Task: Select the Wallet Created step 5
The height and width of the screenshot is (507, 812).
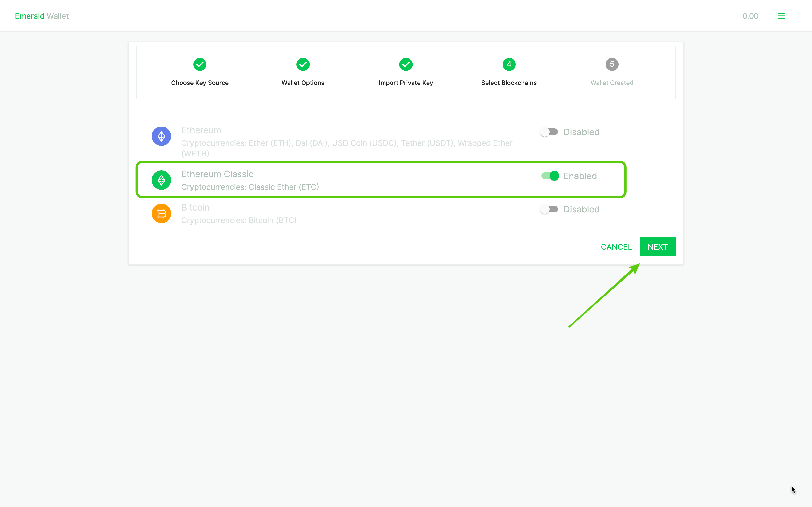Action: pos(611,64)
